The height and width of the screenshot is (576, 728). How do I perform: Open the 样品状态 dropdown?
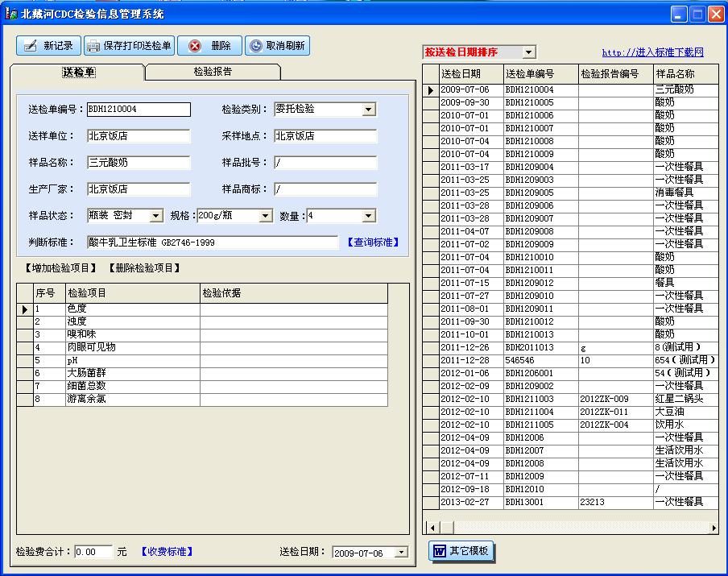tap(156, 216)
